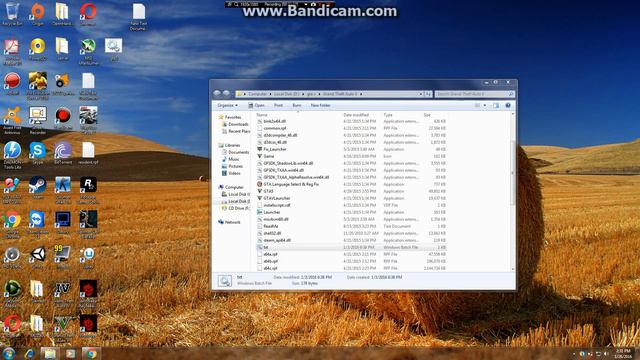Open the Steam desktop shortcut
Image resolution: width=640 pixels, height=360 pixels.
pos(38,188)
